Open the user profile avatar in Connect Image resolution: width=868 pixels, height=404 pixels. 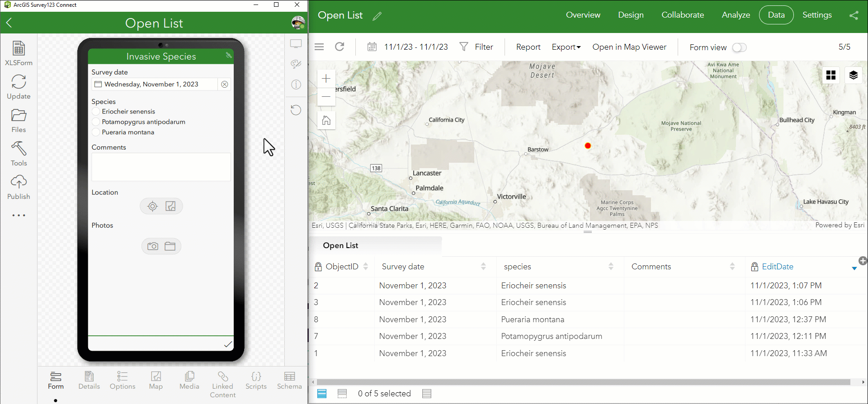click(298, 23)
